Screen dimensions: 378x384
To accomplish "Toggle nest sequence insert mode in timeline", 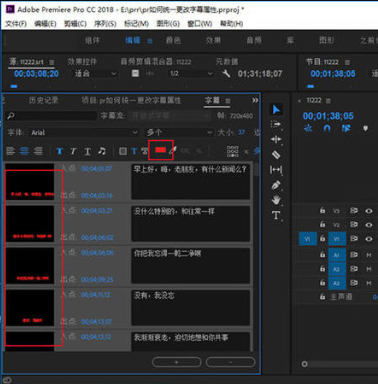I will pos(308,128).
